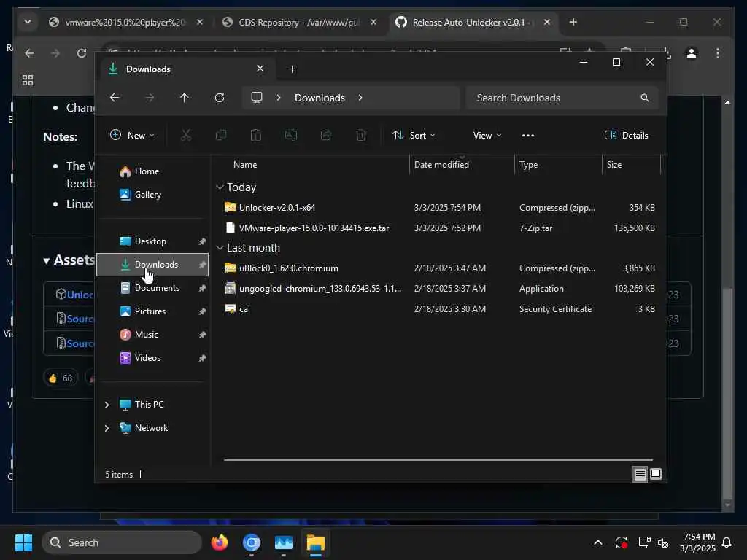This screenshot has width=747, height=560.
Task: Refresh the Downloads folder view
Action: [x=220, y=98]
